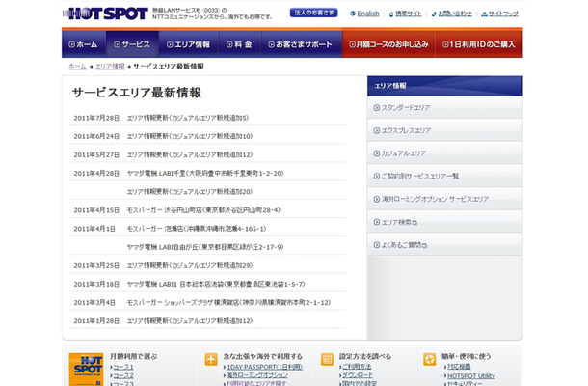Open the お問い合わせ link in header
This screenshot has height=386, width=588.
pos(455,14)
